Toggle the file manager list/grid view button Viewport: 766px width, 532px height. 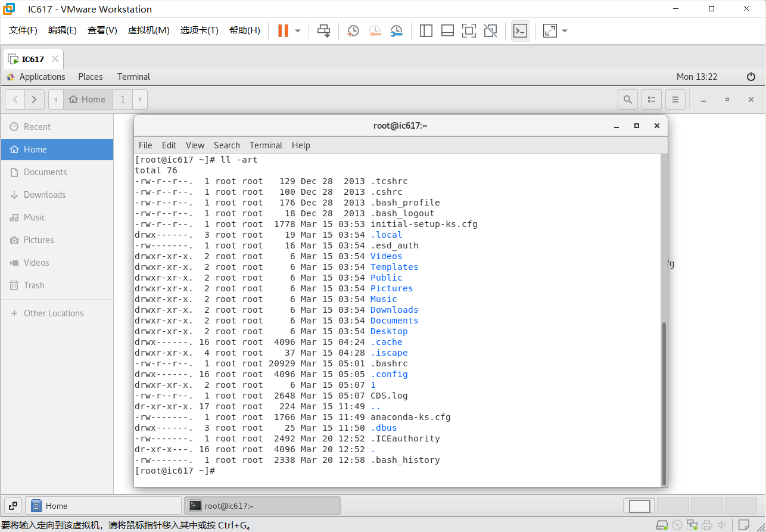click(652, 99)
